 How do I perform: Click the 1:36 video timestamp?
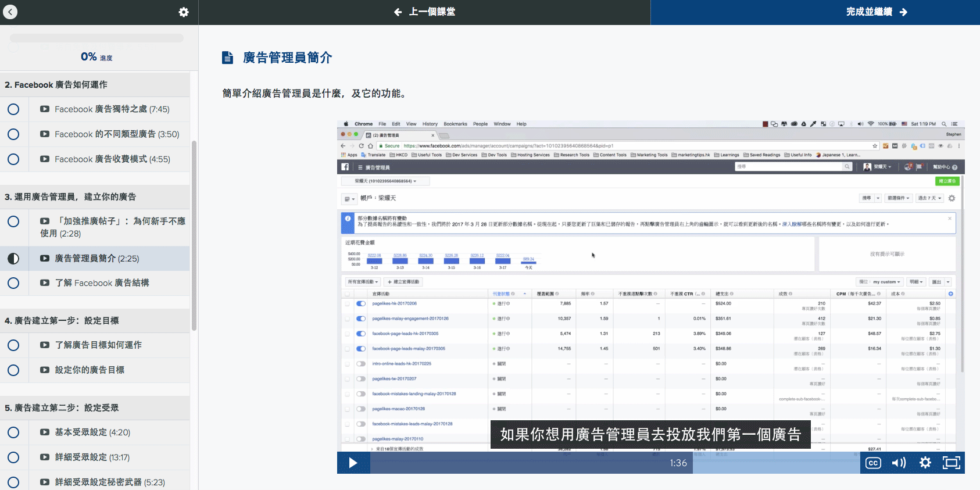point(678,463)
